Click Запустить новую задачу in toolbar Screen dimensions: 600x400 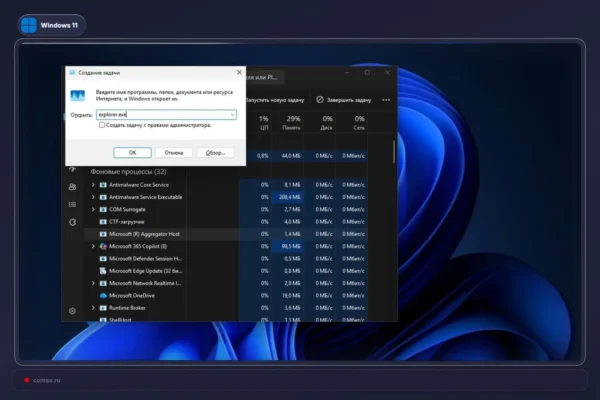tap(275, 100)
